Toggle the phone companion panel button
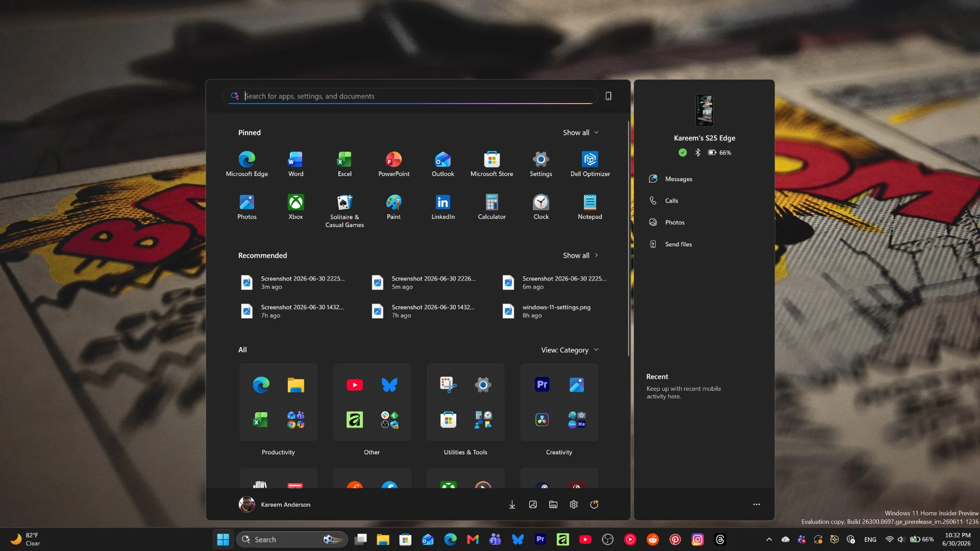Image resolution: width=980 pixels, height=551 pixels. pyautogui.click(x=608, y=96)
